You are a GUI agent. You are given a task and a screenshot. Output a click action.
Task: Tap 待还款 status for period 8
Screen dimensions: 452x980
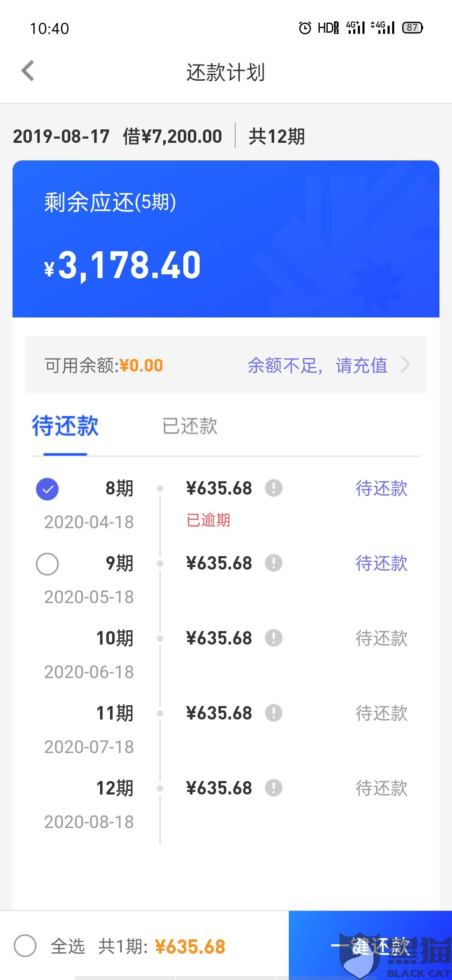(382, 488)
